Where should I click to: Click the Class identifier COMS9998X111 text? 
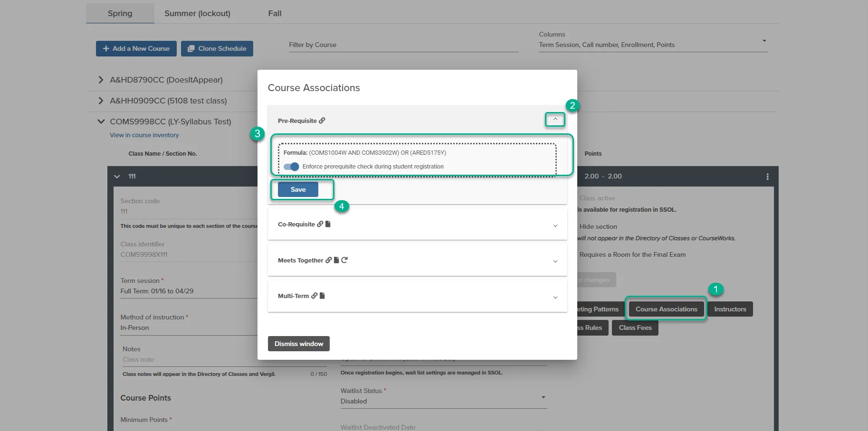coord(144,254)
